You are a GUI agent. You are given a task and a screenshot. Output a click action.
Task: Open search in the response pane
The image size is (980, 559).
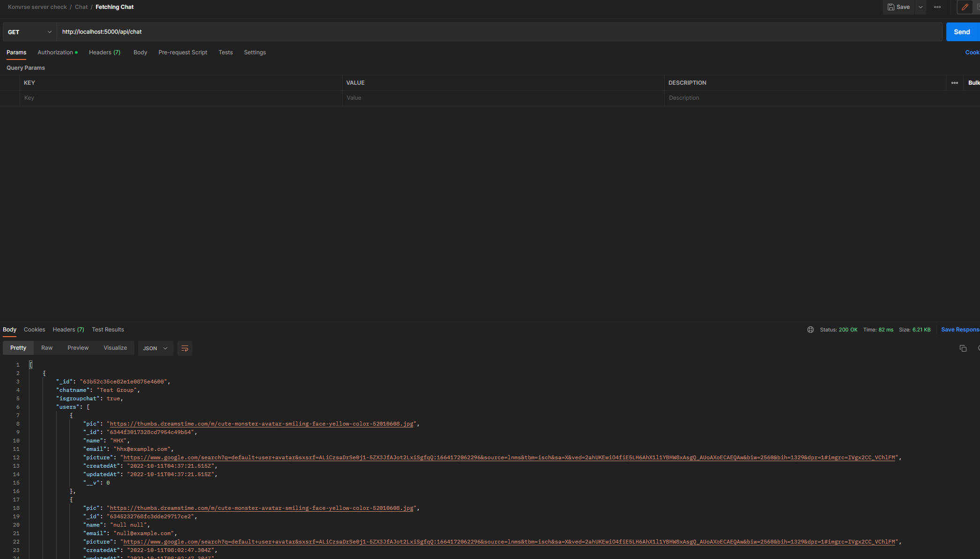(978, 348)
